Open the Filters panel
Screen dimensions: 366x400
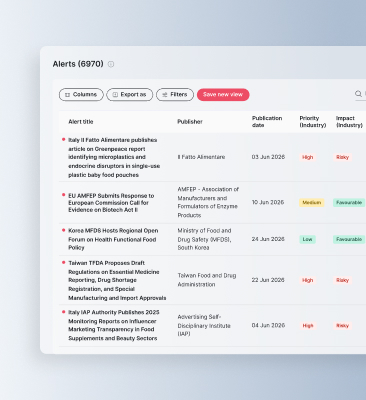tap(175, 95)
